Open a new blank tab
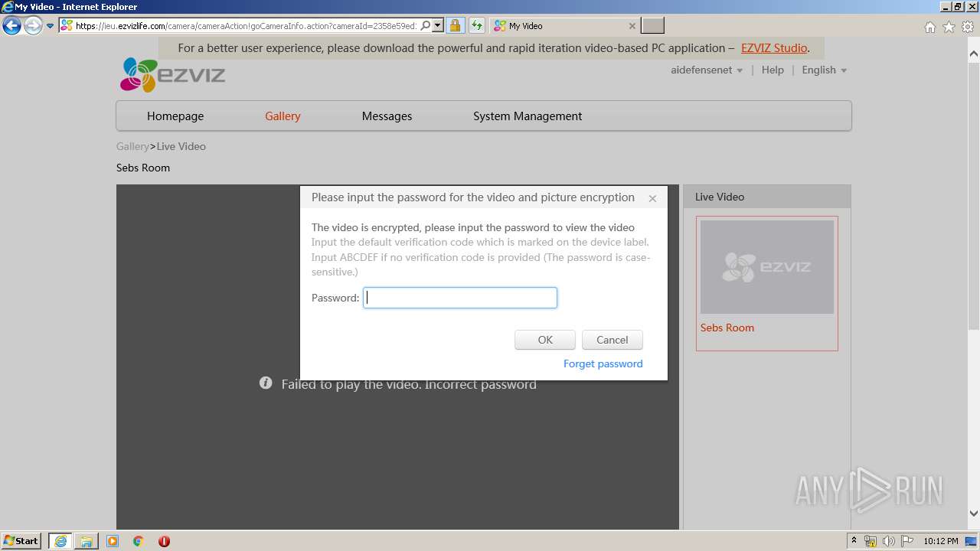The width and height of the screenshot is (980, 551). (652, 25)
